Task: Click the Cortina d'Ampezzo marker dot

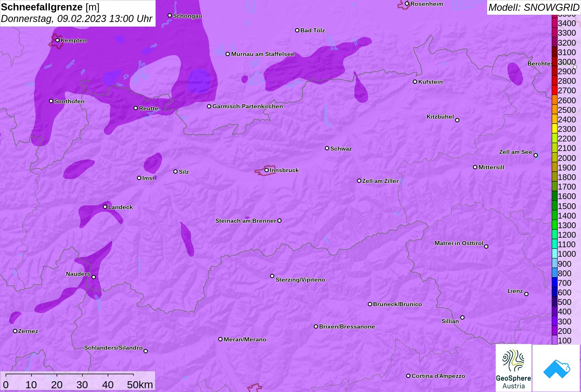Action: (x=408, y=376)
